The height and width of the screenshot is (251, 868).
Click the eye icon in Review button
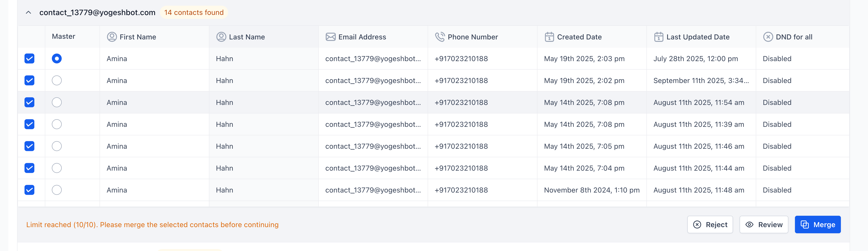pos(749,225)
